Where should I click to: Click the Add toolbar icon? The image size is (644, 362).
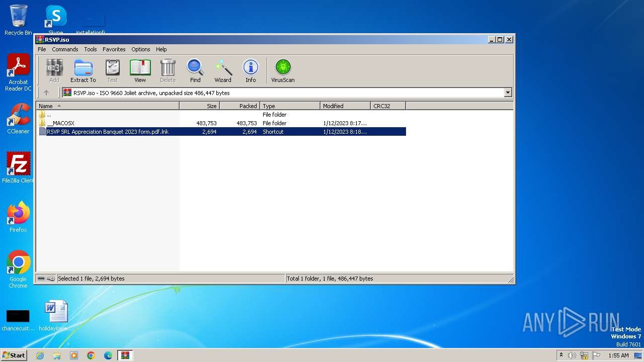(x=54, y=70)
